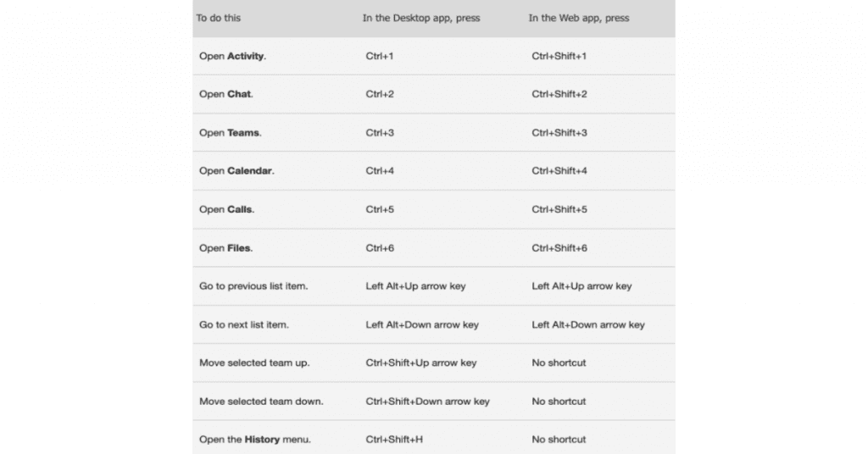Click the Ctrl+1 desktop shortcut cell
Image resolution: width=868 pixels, height=454 pixels.
tap(380, 56)
